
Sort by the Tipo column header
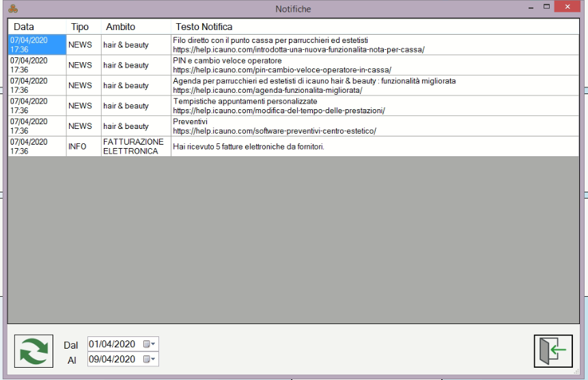click(x=80, y=27)
